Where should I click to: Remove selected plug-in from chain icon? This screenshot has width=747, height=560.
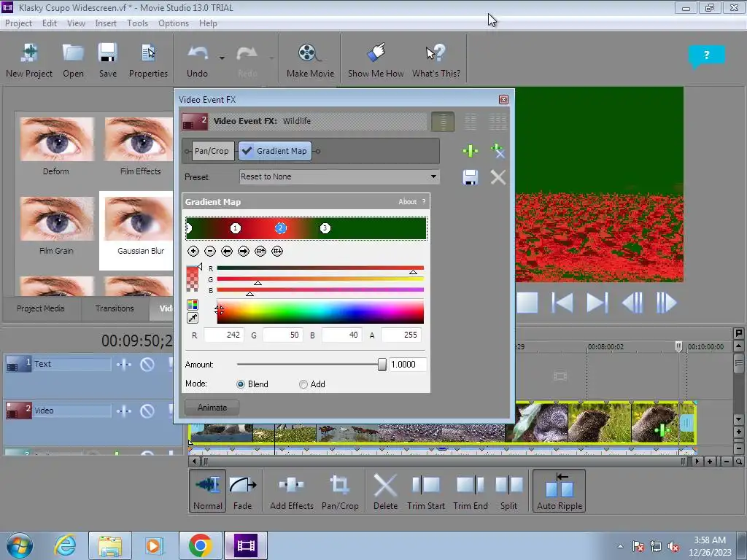point(498,151)
